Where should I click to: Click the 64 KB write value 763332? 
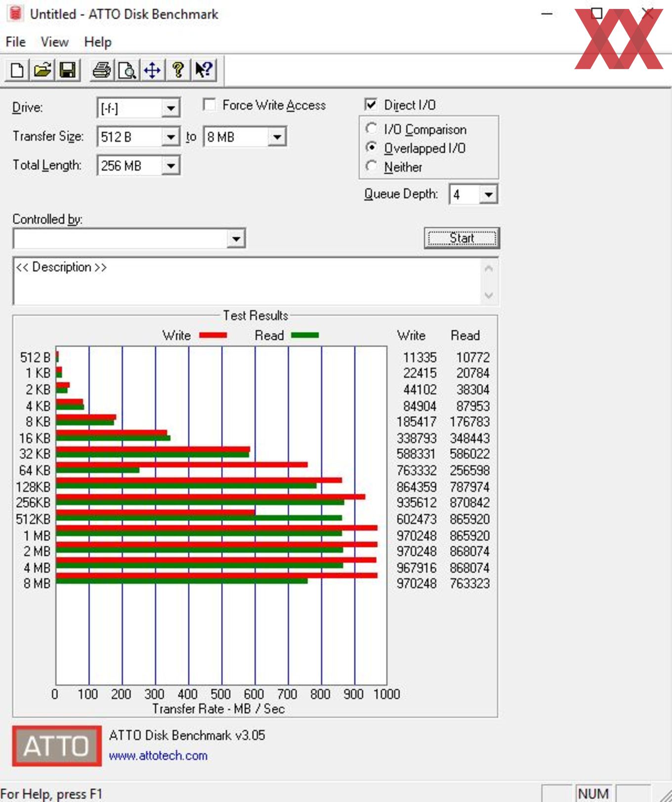[417, 470]
